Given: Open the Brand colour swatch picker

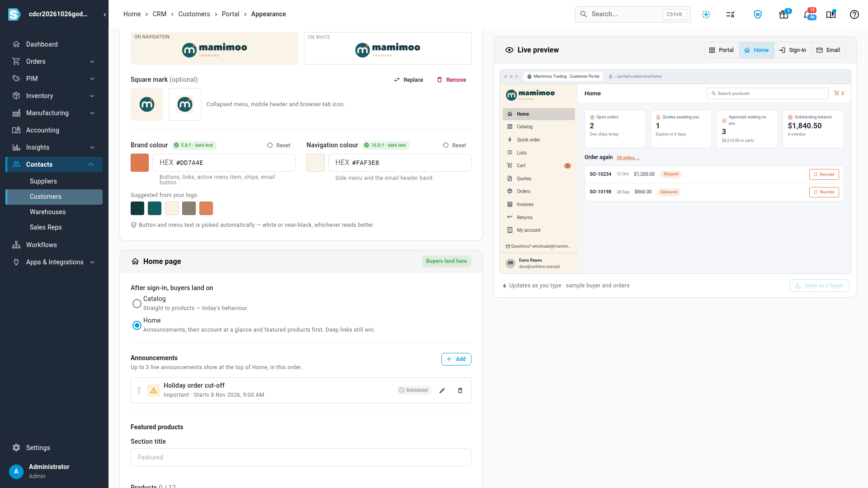Looking at the screenshot, I should [x=140, y=163].
